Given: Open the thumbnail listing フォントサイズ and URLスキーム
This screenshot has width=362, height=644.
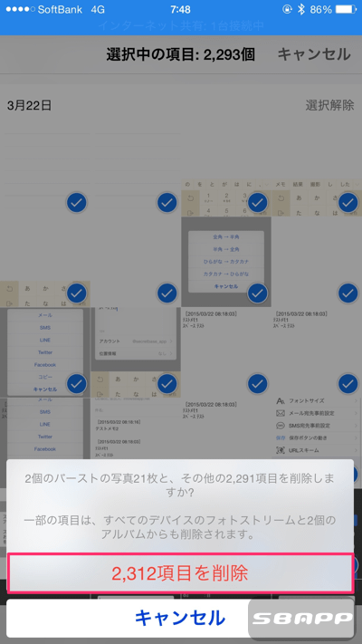Looking at the screenshot, I should click(x=317, y=428).
